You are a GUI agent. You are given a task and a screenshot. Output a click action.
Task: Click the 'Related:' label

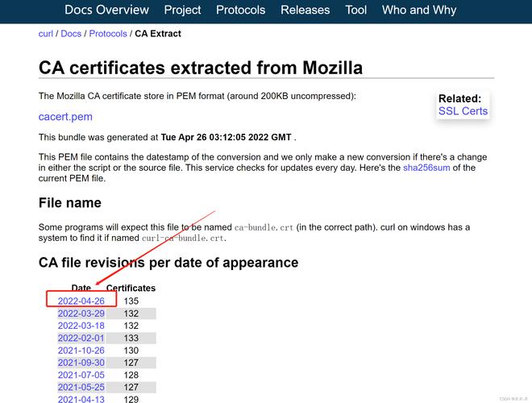tap(459, 98)
